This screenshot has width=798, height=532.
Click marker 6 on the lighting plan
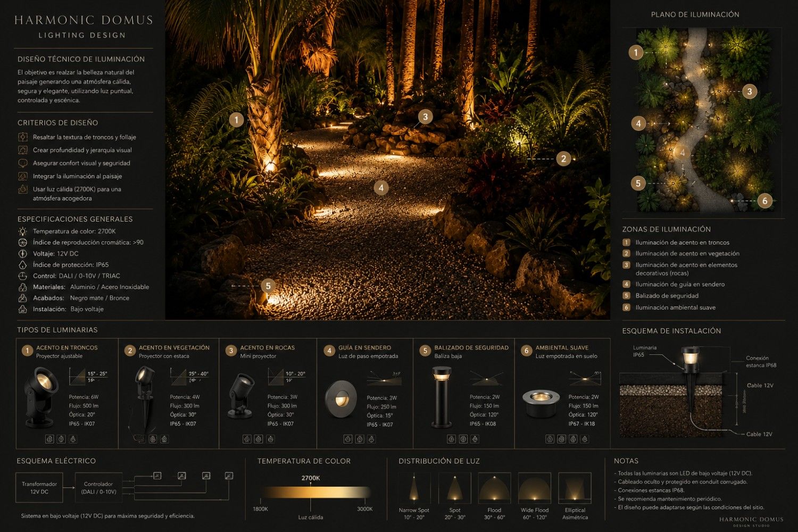pyautogui.click(x=764, y=201)
